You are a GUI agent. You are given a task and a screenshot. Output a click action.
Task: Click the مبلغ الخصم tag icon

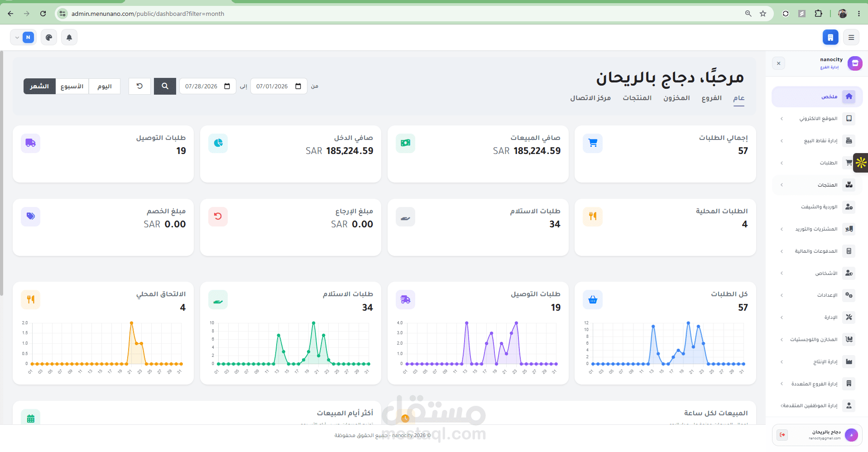pyautogui.click(x=31, y=216)
